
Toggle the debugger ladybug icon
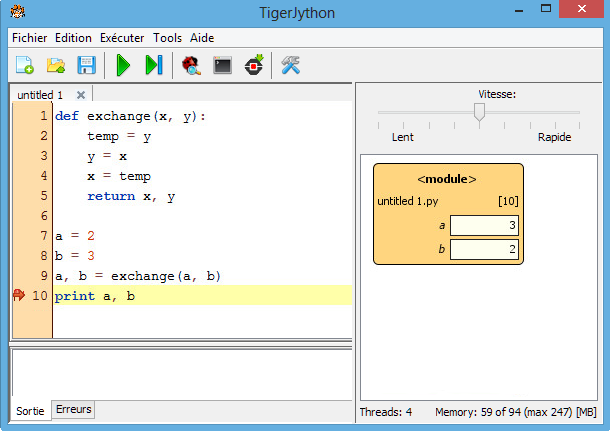(x=190, y=66)
